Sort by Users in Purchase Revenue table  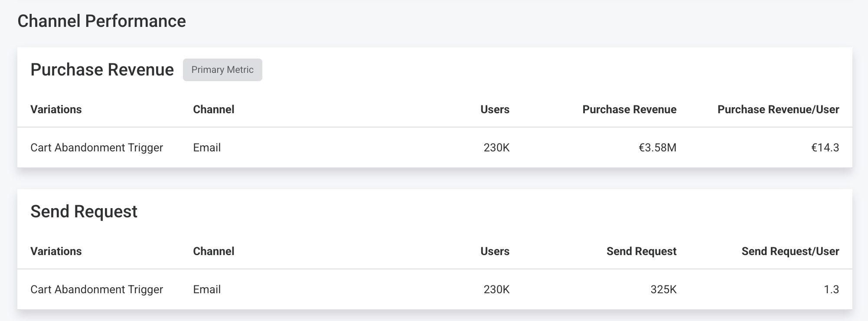click(x=495, y=109)
